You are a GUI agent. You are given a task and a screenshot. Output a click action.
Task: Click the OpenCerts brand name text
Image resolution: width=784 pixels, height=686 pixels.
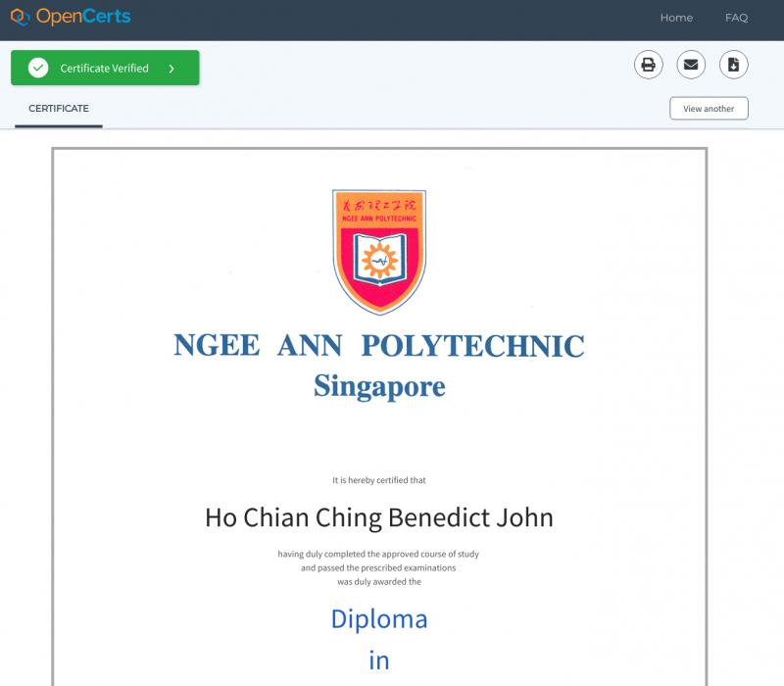click(x=83, y=17)
